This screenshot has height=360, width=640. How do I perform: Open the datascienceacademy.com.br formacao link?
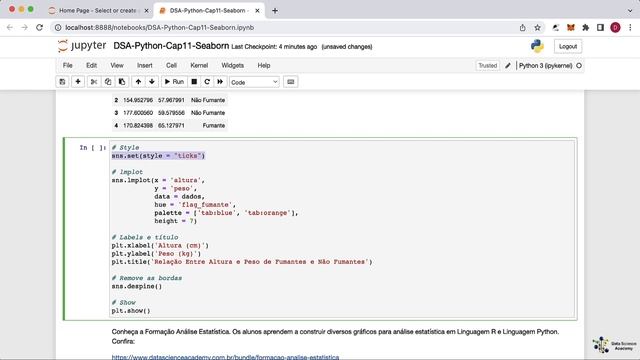pos(225,357)
